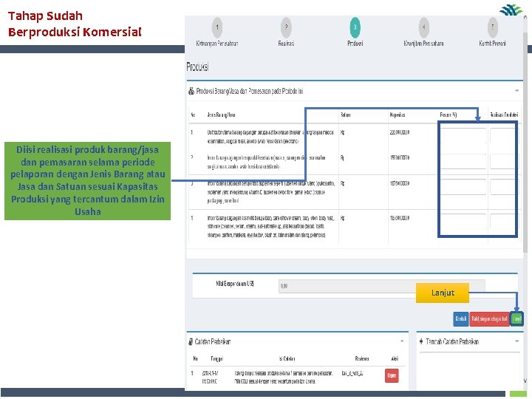Click the Nilai Ekspor dalam US$ label

(x=235, y=284)
